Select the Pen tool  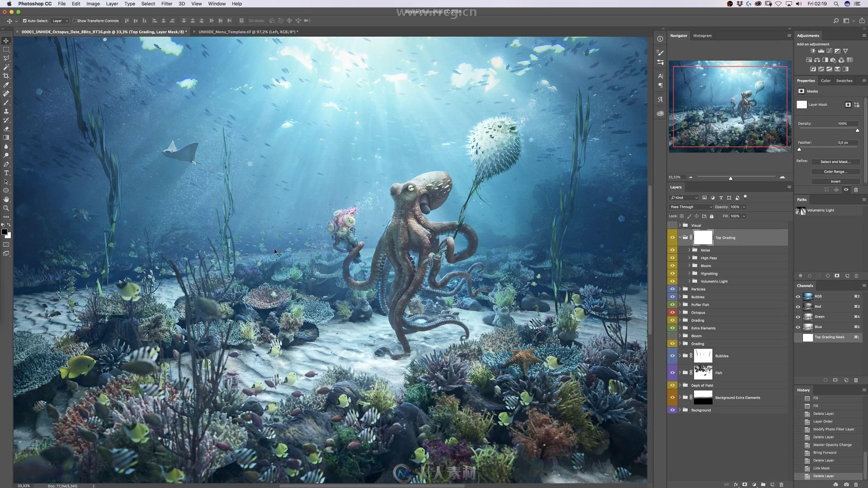[6, 164]
